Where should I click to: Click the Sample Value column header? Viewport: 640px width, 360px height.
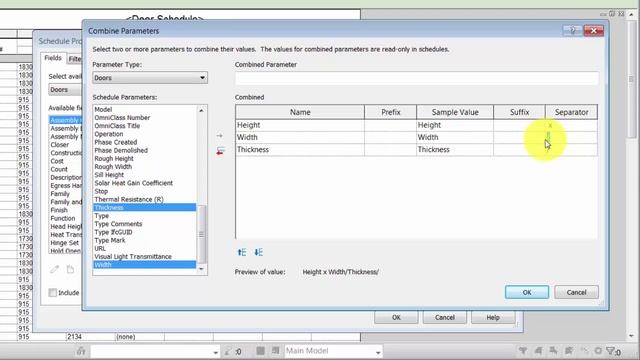tap(455, 112)
